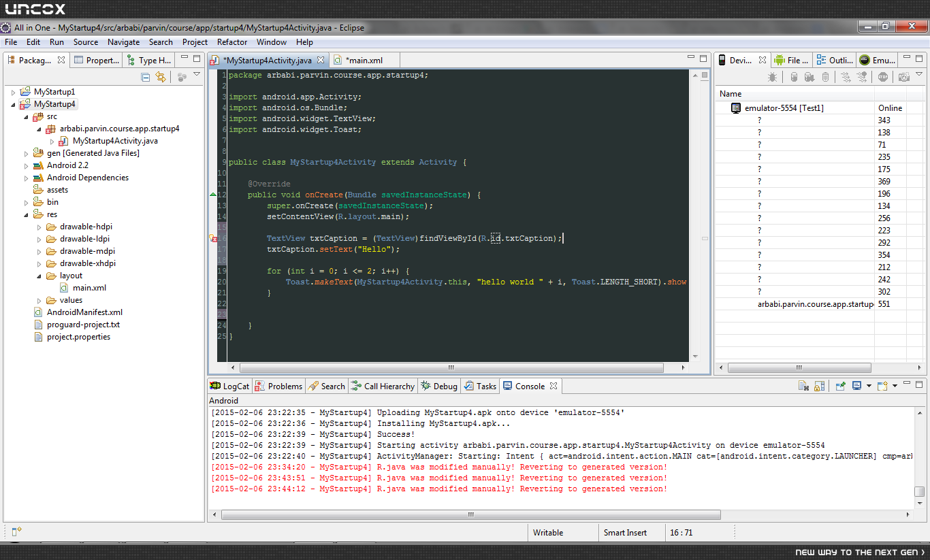930x560 pixels.
Task: Switch to the Call Hierarchy tab
Action: [x=383, y=386]
